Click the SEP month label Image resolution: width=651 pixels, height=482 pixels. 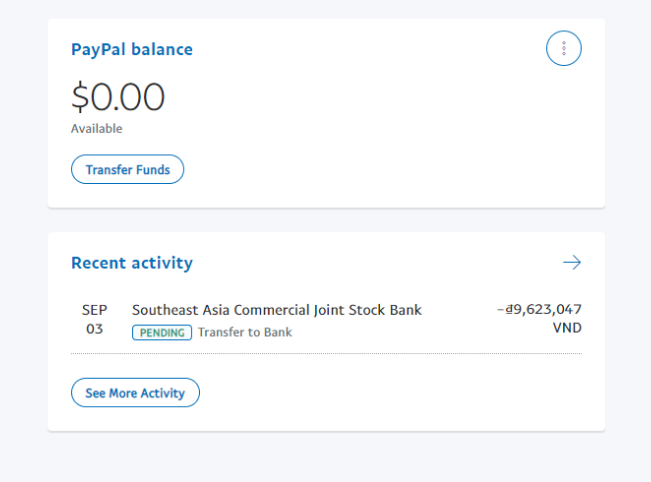tap(94, 310)
